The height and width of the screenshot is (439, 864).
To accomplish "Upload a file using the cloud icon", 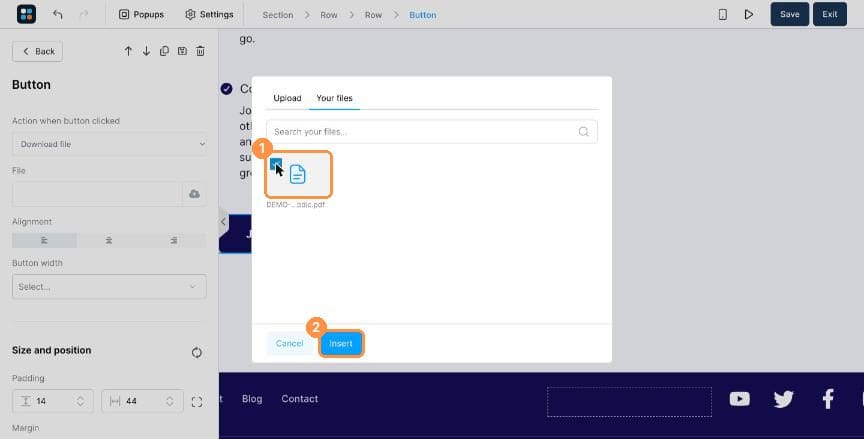I will point(195,194).
